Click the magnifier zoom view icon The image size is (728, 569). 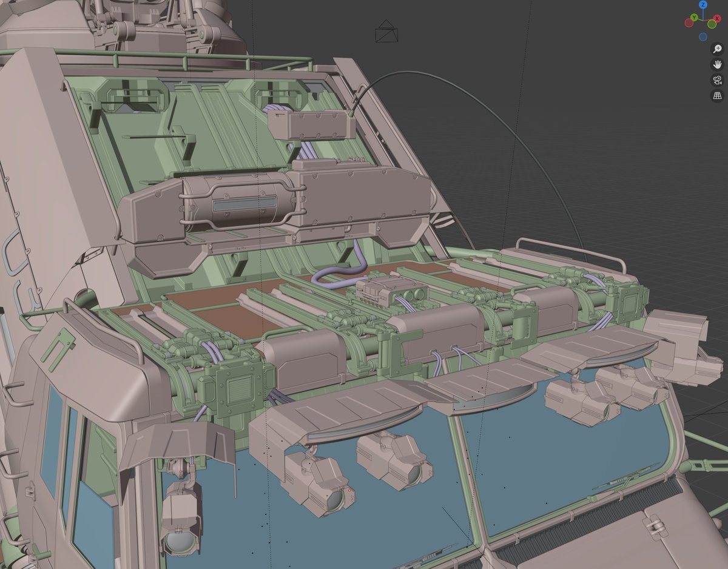click(x=717, y=49)
